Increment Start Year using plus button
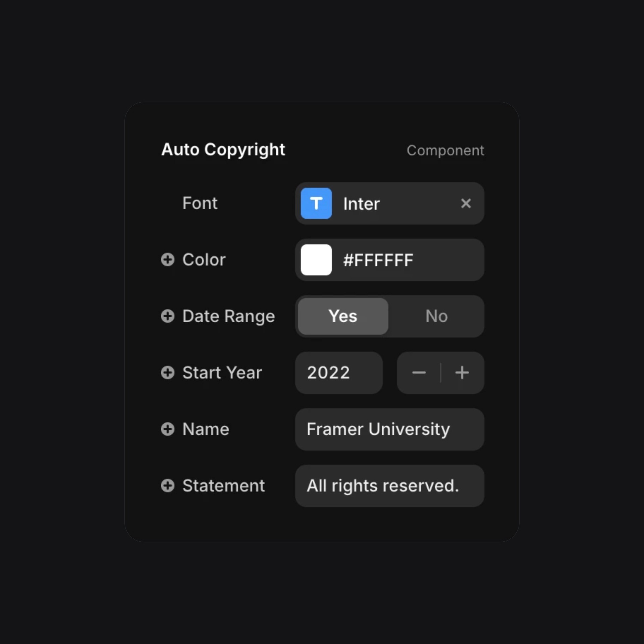 tap(462, 372)
